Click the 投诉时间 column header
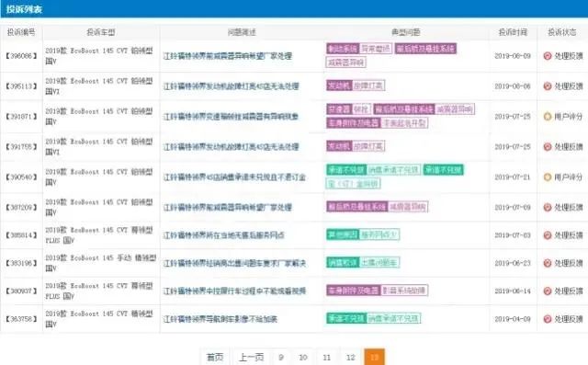The width and height of the screenshot is (588, 365). tap(513, 32)
